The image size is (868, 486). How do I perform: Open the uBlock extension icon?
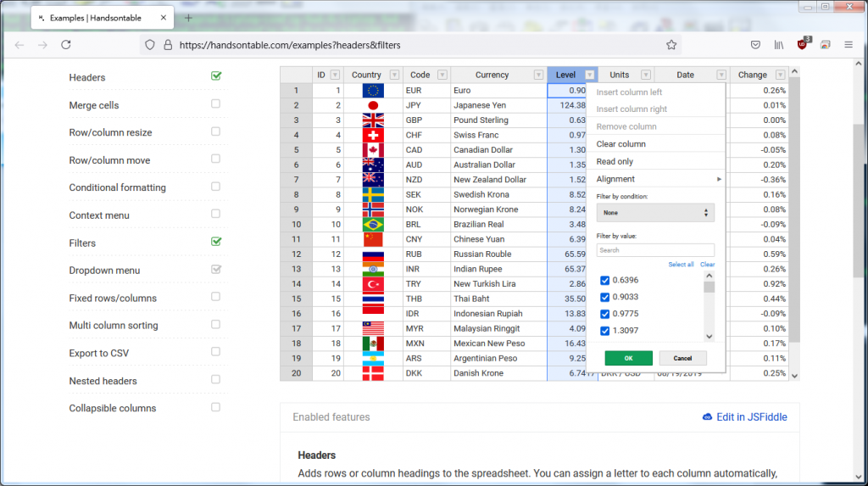[x=803, y=44]
